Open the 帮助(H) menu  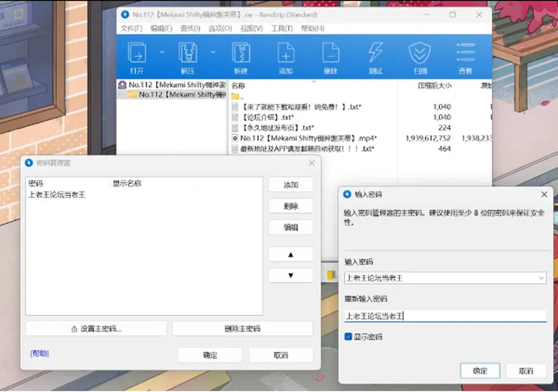pyautogui.click(x=313, y=28)
